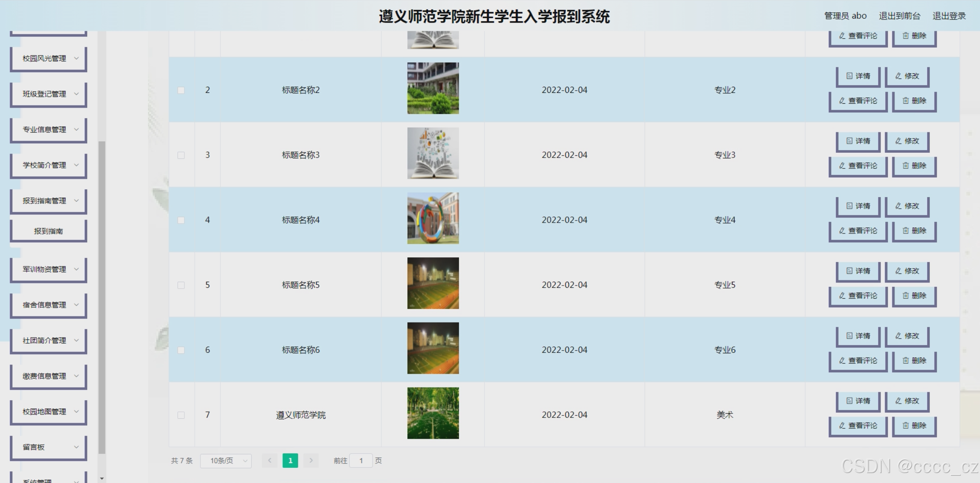Open the 报到指南 submenu item
This screenshot has width=980, height=483.
click(49, 231)
